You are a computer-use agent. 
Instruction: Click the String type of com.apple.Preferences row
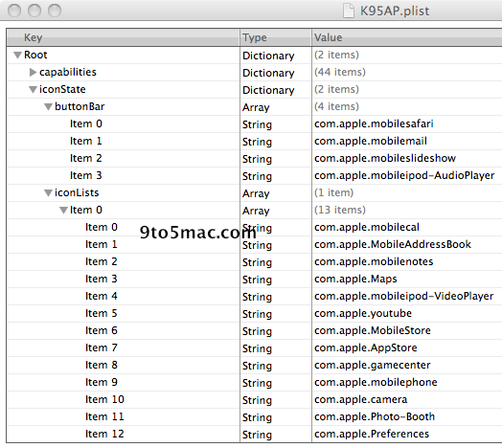click(257, 435)
